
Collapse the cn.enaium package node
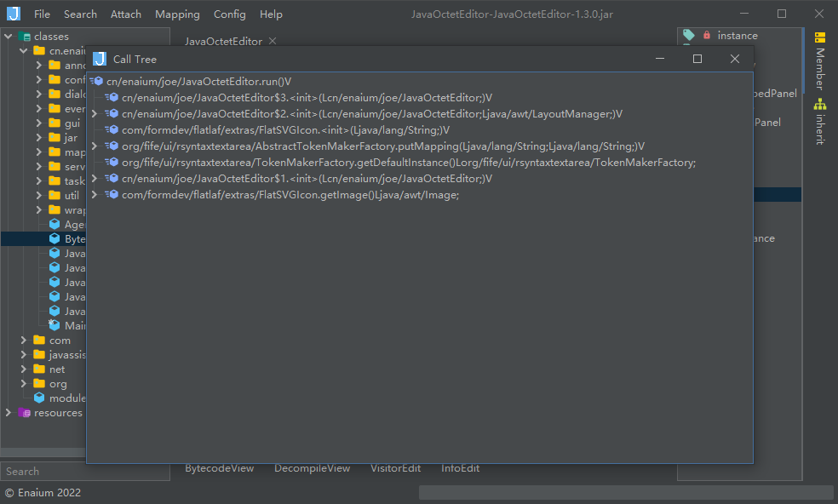click(25, 51)
